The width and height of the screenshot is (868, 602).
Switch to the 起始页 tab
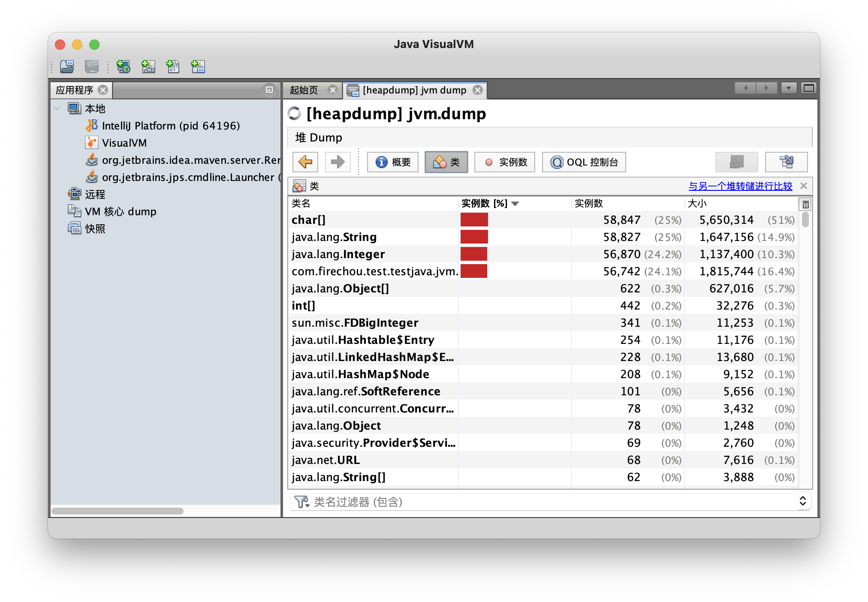tap(304, 90)
